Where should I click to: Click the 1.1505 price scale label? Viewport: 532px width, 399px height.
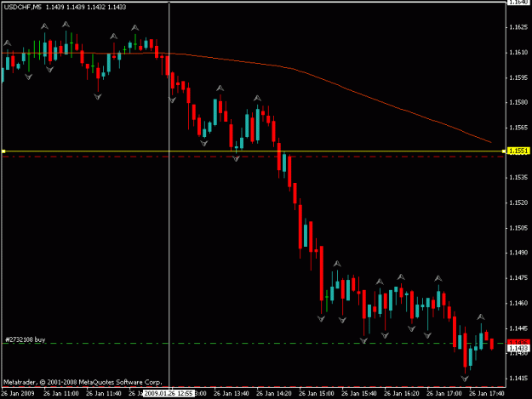pyautogui.click(x=518, y=227)
